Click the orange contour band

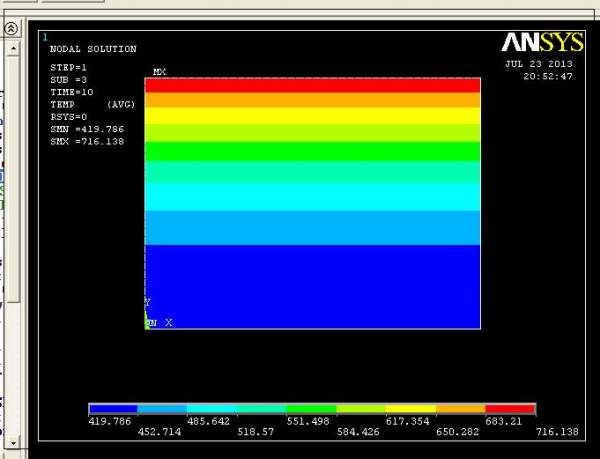pos(313,100)
